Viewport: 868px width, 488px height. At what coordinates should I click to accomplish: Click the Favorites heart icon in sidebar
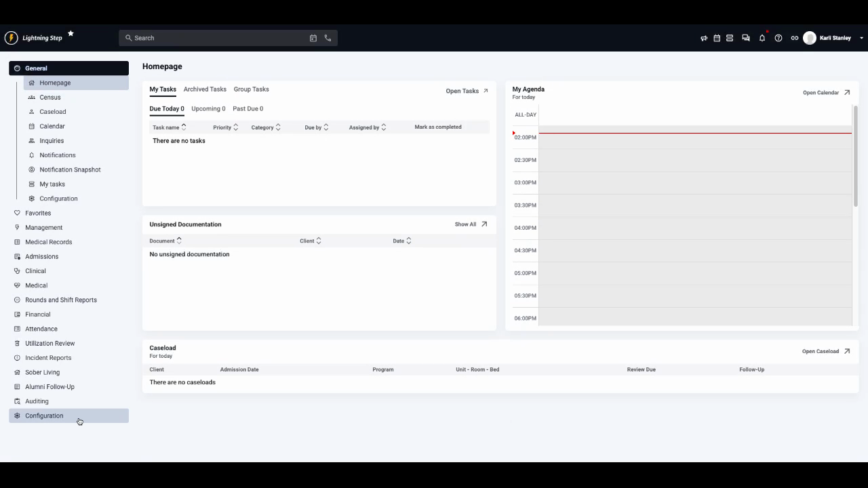16,213
